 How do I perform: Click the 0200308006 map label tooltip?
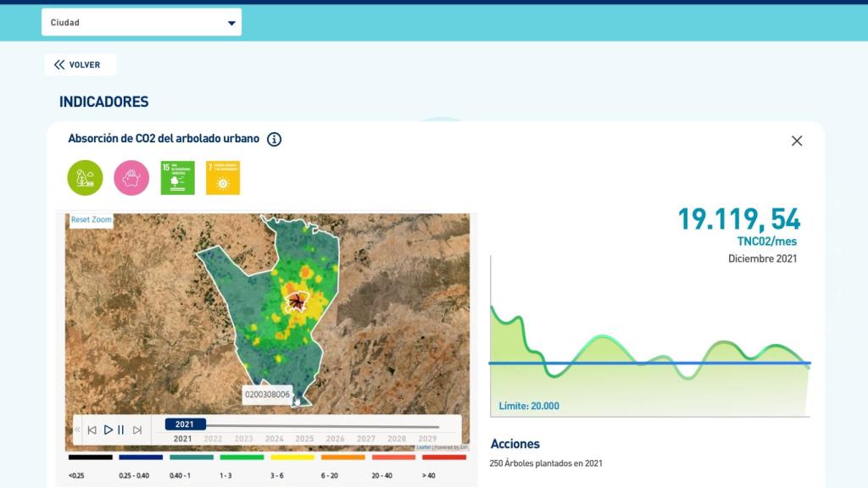pos(267,395)
